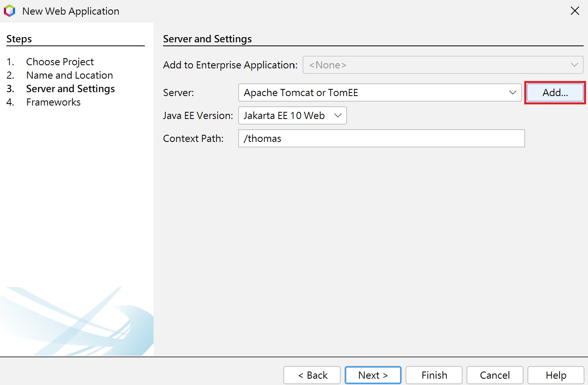Open Help for this wizard
The width and height of the screenshot is (588, 385).
click(x=556, y=375)
